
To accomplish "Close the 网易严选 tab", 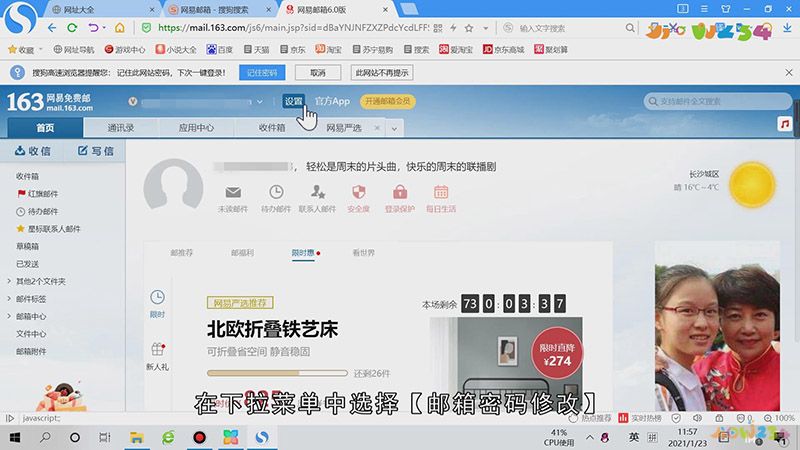I will point(377,128).
